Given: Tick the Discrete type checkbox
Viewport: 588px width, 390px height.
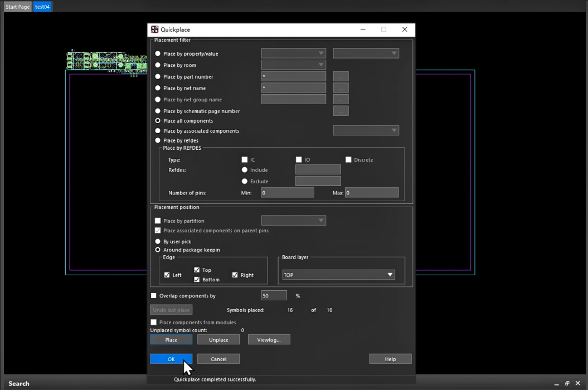Looking at the screenshot, I should pyautogui.click(x=348, y=160).
